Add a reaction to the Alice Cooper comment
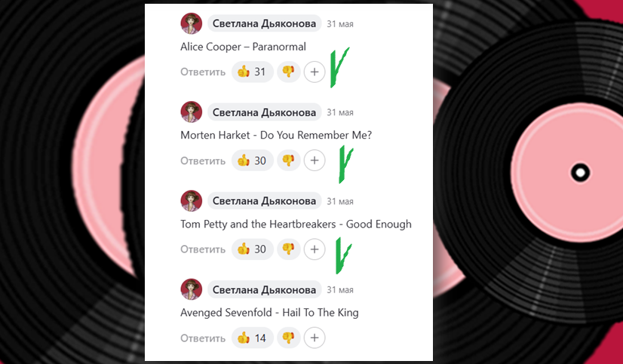The image size is (623, 364). [x=315, y=72]
